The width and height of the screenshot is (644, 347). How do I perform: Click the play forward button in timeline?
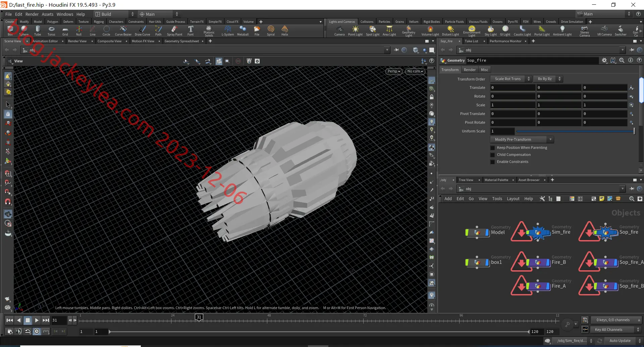pyautogui.click(x=37, y=320)
